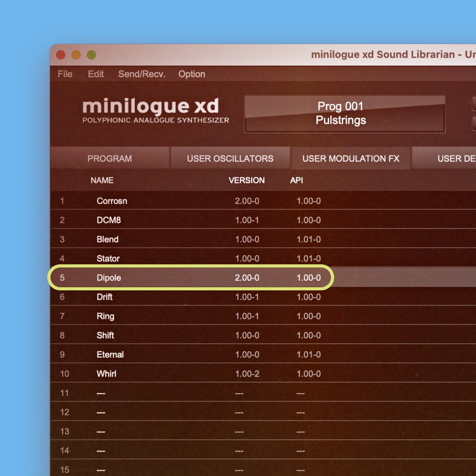Click version 1.00-1 in Ring row

(247, 316)
